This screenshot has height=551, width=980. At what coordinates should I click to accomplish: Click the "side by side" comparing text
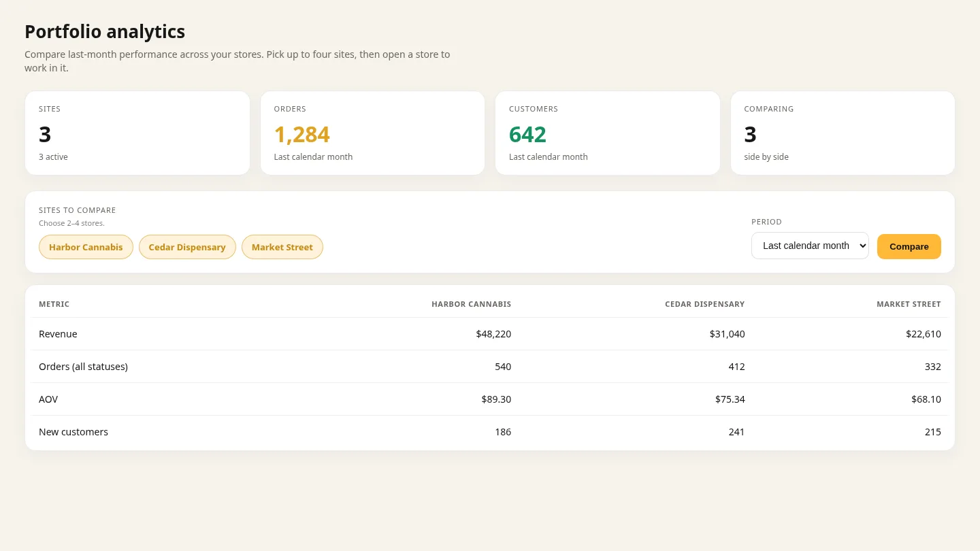pos(766,157)
